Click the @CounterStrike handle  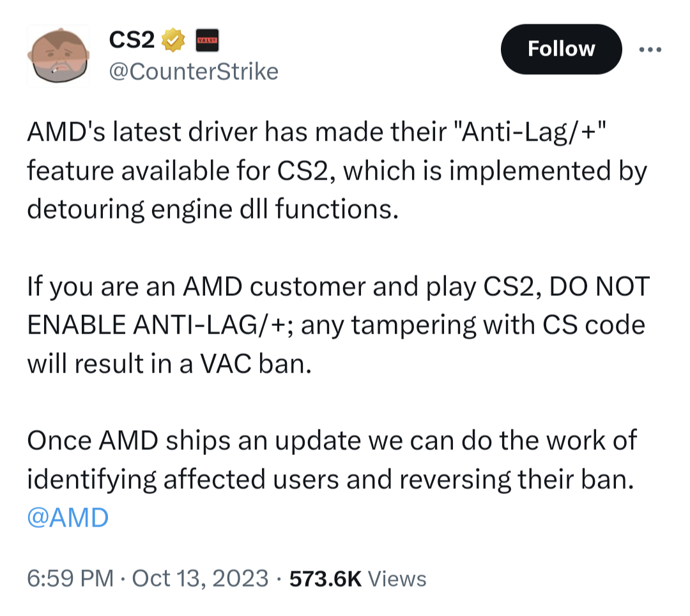[195, 71]
